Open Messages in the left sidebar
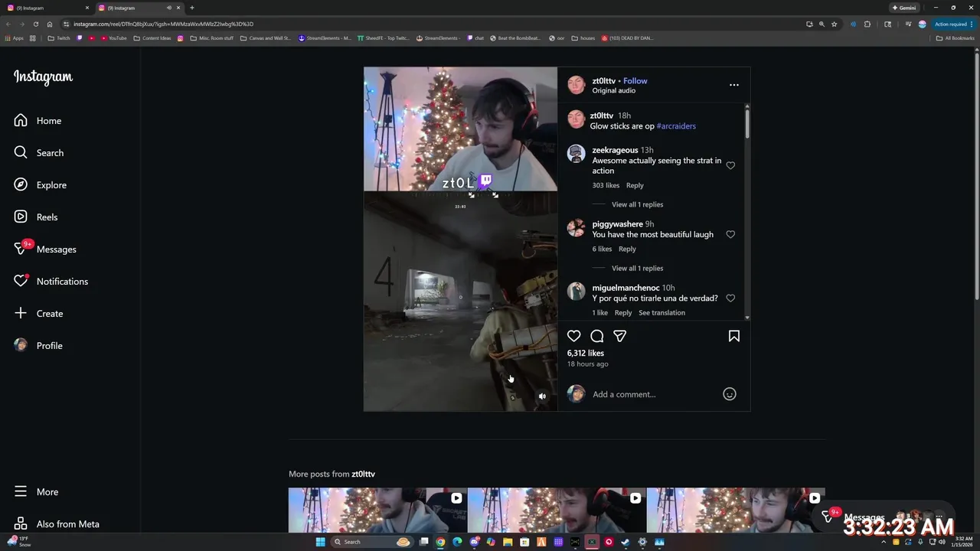The image size is (980, 551). [45, 249]
